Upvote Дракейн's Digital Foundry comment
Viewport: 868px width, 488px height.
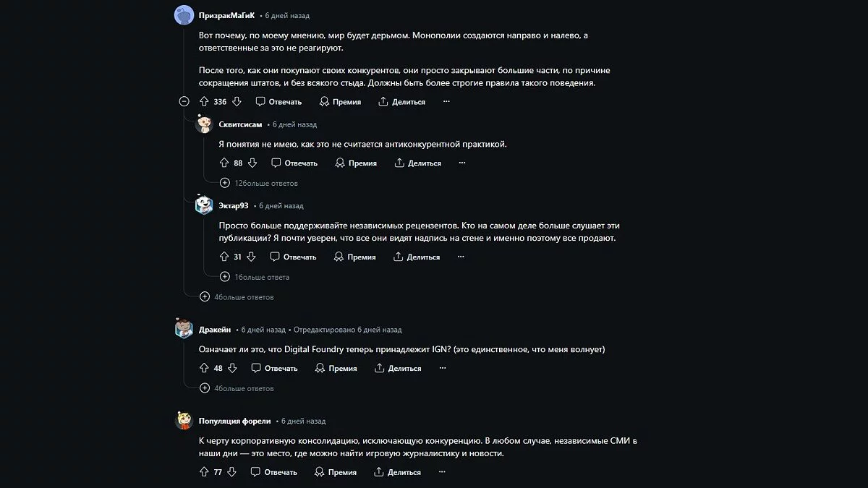(204, 368)
